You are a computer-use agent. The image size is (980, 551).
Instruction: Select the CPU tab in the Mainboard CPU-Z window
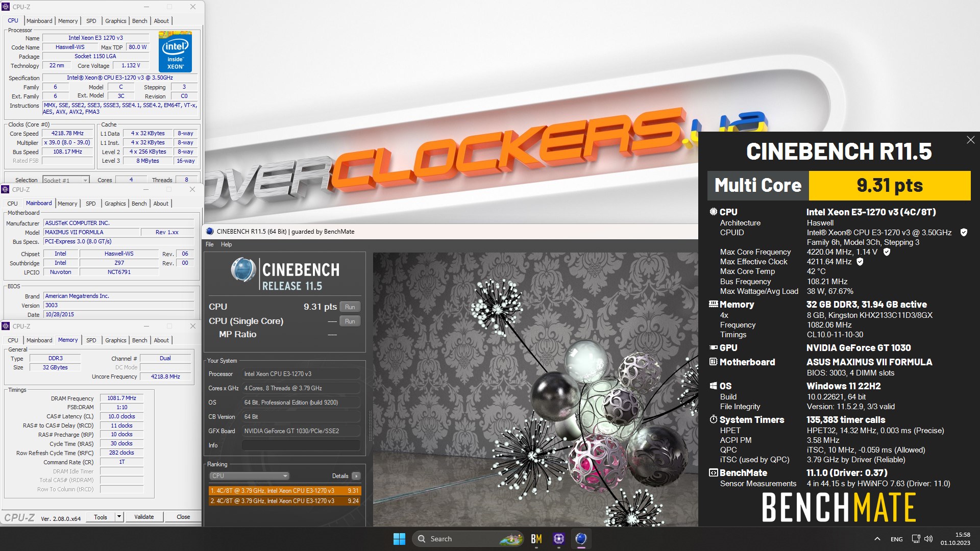coord(12,204)
